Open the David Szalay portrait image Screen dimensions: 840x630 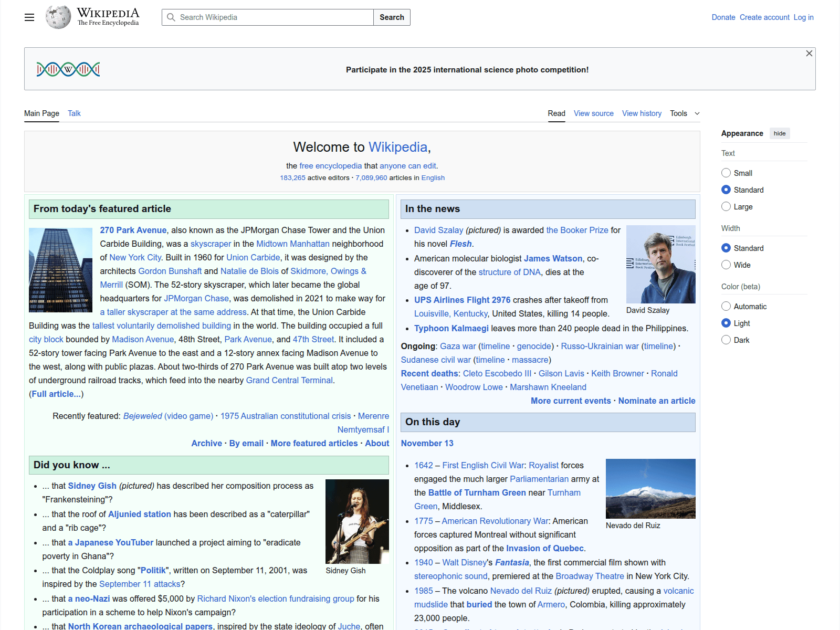pos(661,264)
